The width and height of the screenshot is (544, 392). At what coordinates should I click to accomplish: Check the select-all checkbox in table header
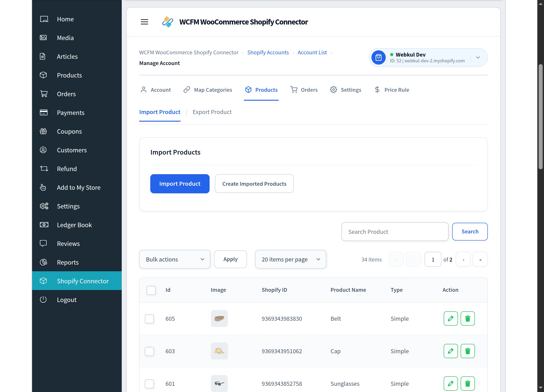click(x=151, y=290)
